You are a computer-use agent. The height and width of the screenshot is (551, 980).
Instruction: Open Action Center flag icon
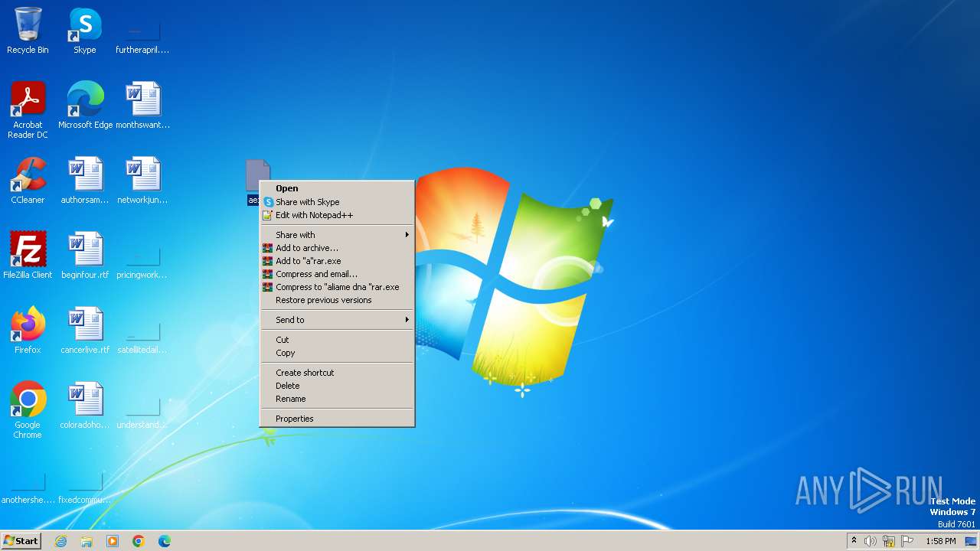907,541
